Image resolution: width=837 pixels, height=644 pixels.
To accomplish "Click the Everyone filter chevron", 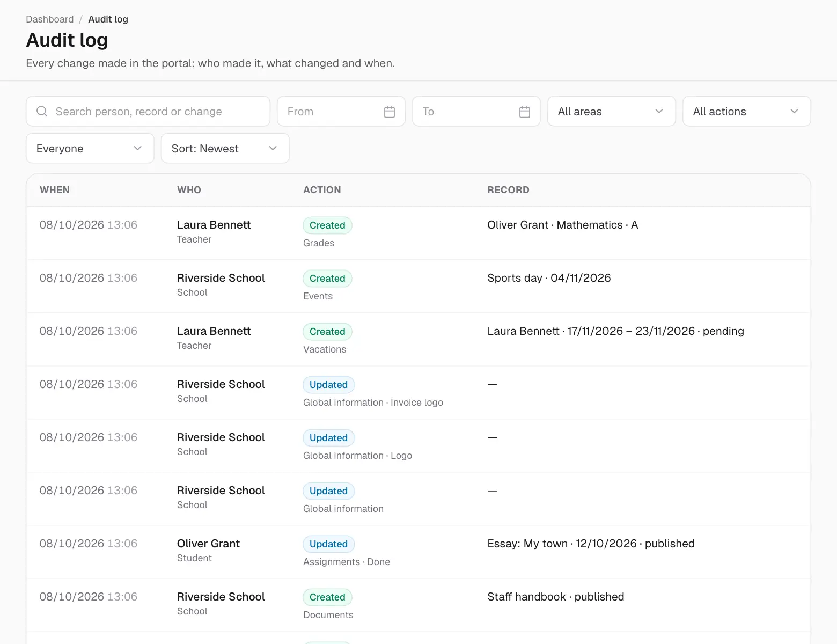I will click(138, 149).
